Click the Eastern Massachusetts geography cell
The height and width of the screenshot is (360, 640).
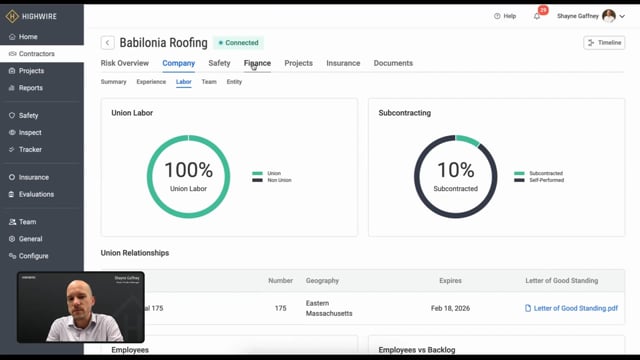pyautogui.click(x=329, y=308)
